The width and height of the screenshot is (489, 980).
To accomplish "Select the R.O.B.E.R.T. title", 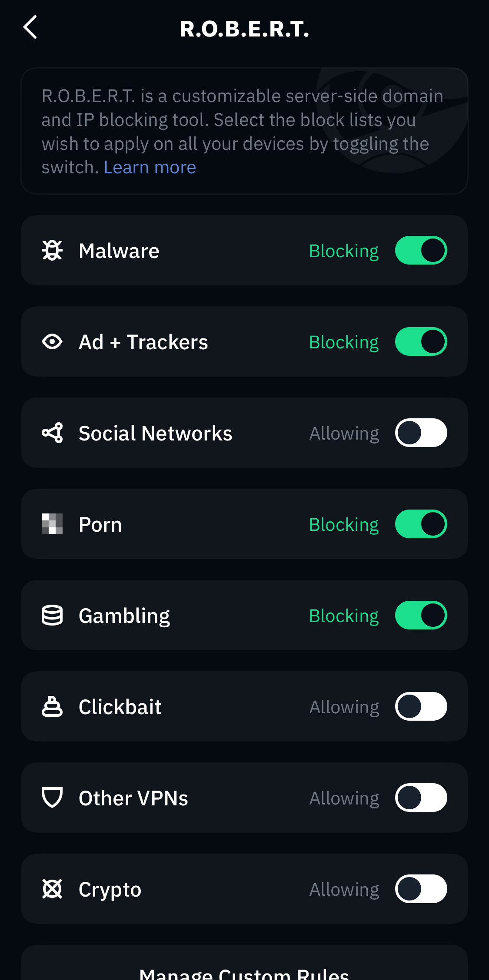I will pyautogui.click(x=244, y=29).
